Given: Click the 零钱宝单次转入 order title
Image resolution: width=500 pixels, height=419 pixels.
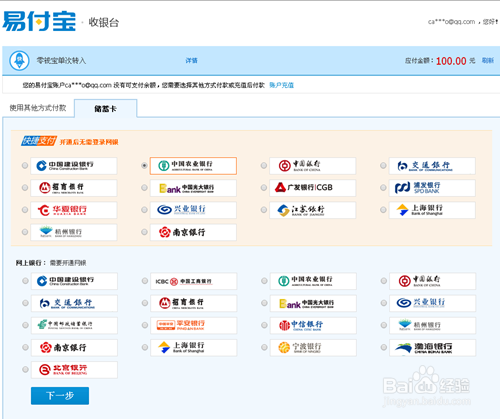Looking at the screenshot, I should (61, 61).
